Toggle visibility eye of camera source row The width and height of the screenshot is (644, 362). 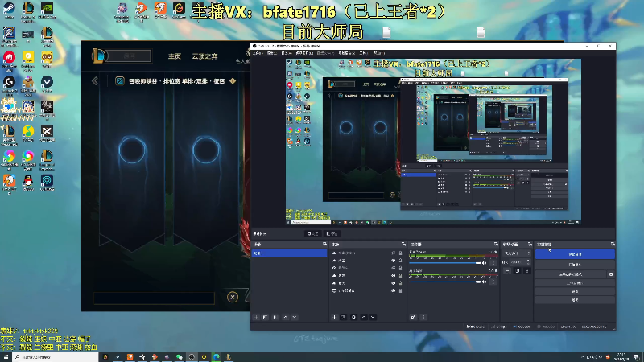coord(393,268)
